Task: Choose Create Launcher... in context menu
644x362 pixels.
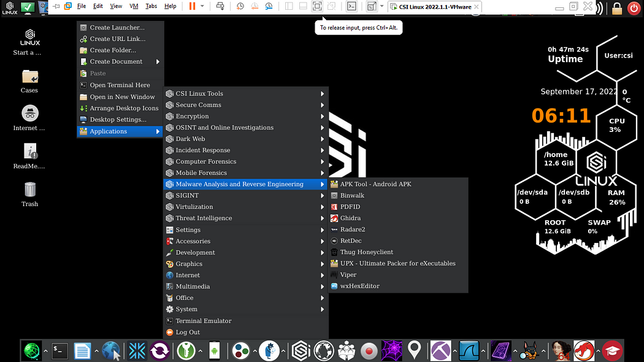Action: coord(120,28)
